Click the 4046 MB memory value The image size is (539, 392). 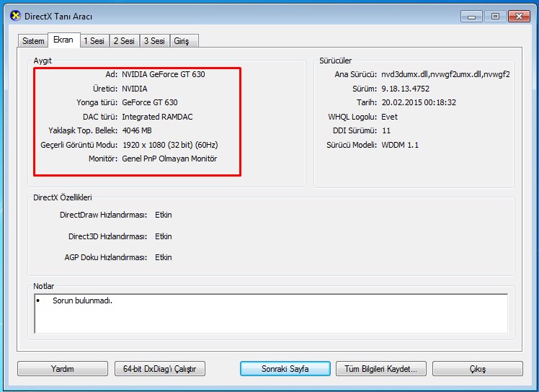tap(137, 130)
